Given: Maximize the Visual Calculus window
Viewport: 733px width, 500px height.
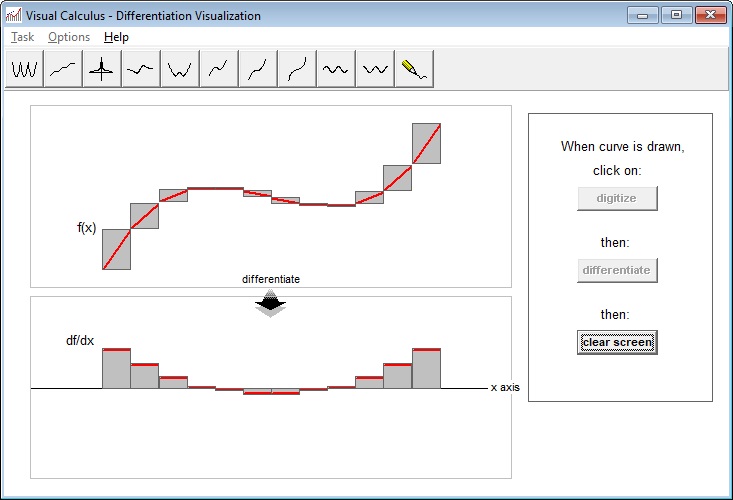Looking at the screenshot, I should click(x=676, y=15).
